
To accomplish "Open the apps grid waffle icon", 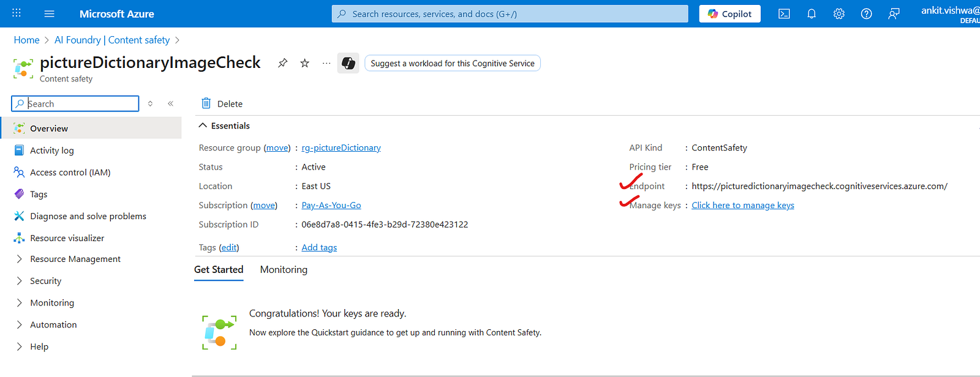I will (x=17, y=13).
